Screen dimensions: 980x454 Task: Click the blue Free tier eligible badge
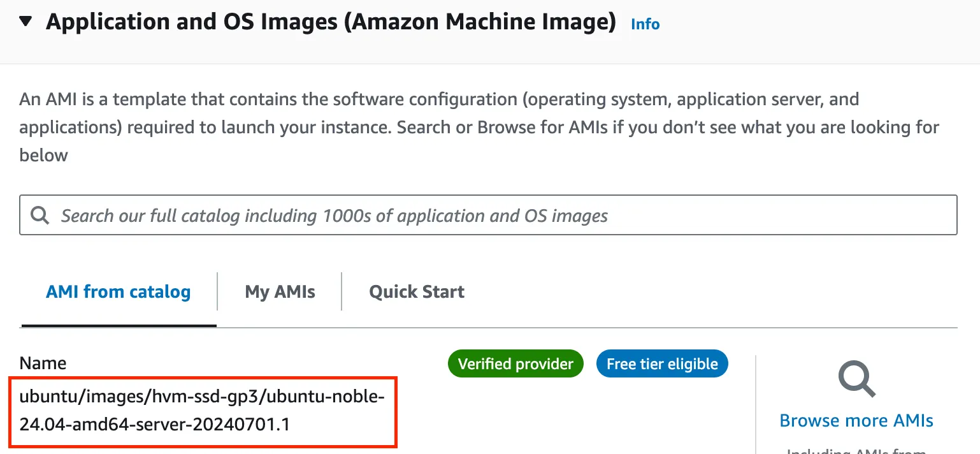point(662,364)
